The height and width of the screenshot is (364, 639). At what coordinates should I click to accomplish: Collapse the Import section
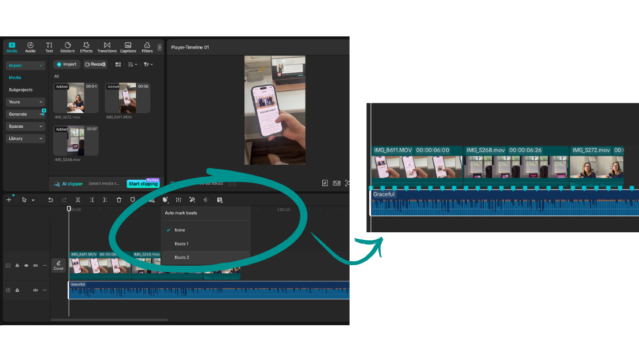point(25,65)
